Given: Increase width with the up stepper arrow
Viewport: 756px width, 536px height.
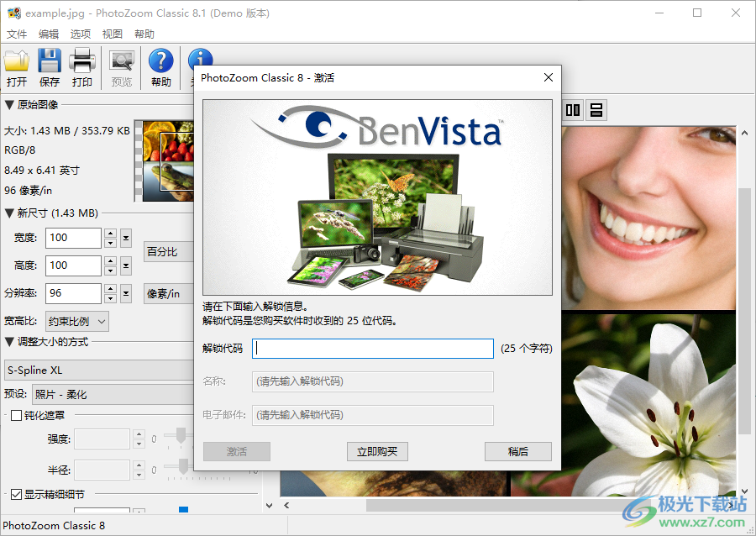Looking at the screenshot, I should (x=110, y=234).
